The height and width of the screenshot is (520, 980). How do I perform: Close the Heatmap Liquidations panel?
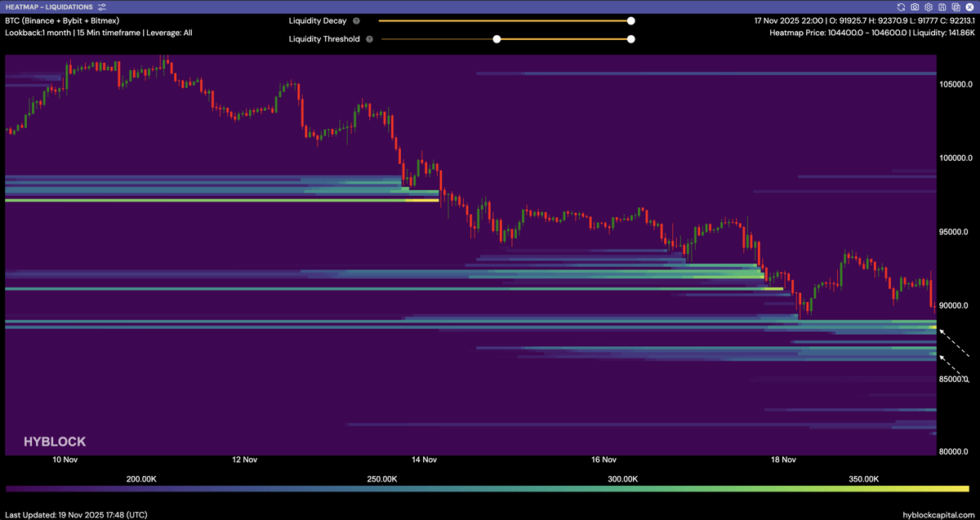point(969,7)
